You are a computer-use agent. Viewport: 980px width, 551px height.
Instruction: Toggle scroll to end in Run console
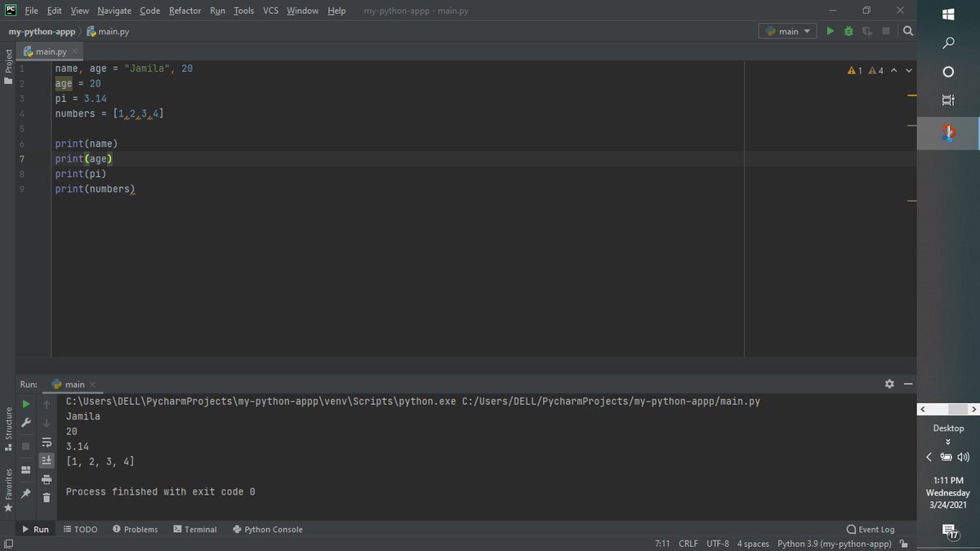(47, 460)
